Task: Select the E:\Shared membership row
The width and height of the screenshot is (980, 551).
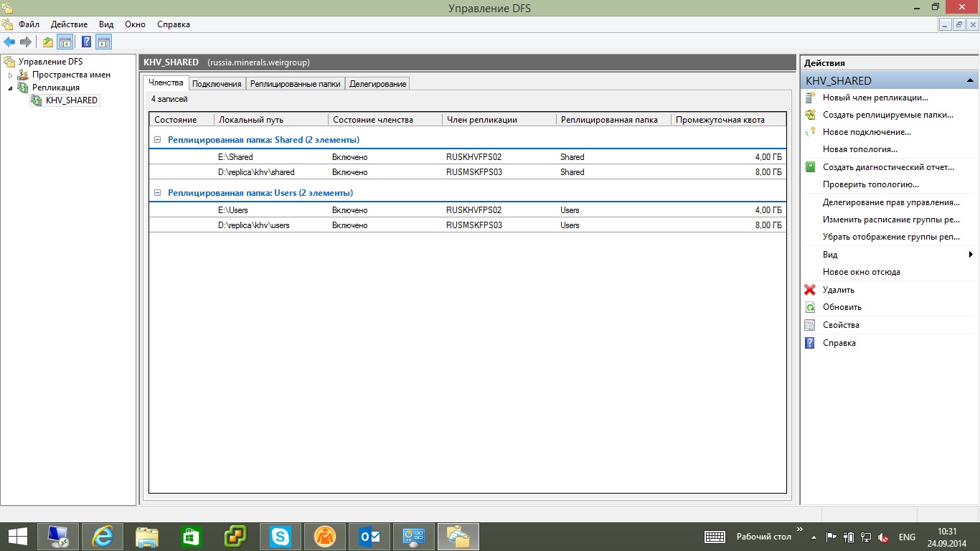Action: pos(468,156)
